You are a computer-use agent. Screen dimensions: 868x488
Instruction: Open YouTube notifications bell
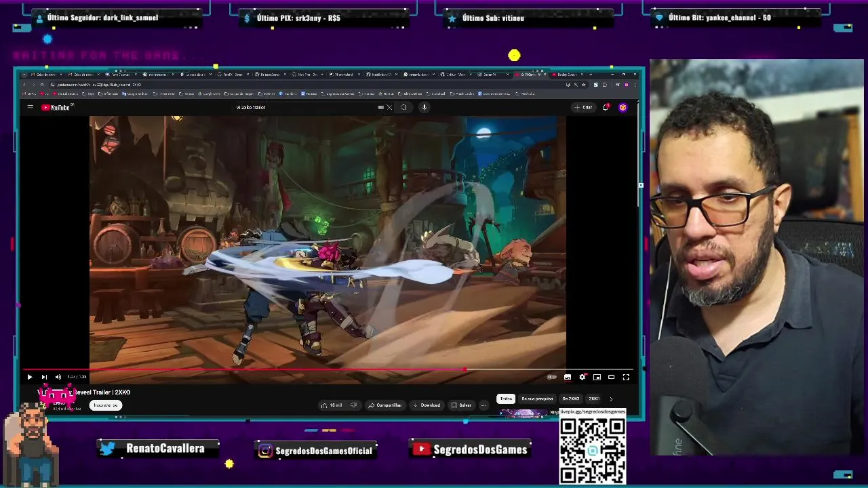click(x=606, y=107)
